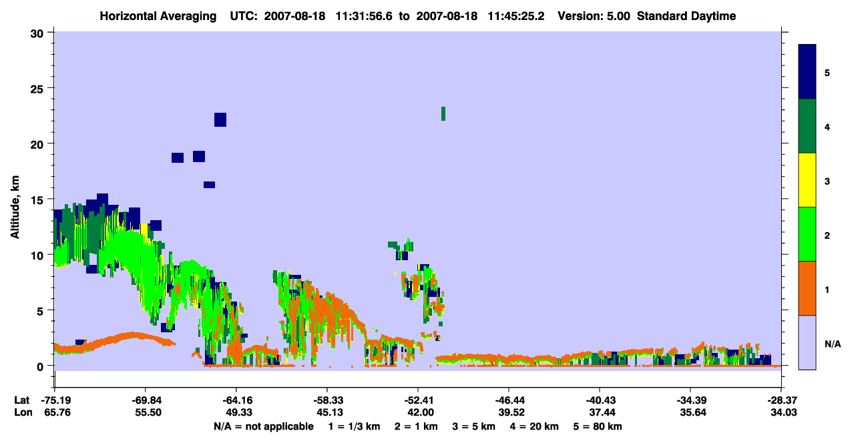The height and width of the screenshot is (445, 868).
Task: Click the '2 = 1 km' legend text
Action: click(x=417, y=426)
